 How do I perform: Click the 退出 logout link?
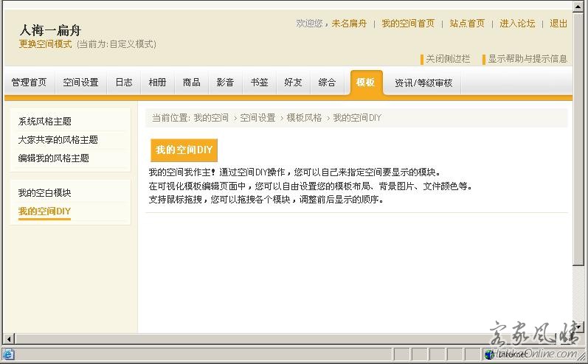point(558,24)
